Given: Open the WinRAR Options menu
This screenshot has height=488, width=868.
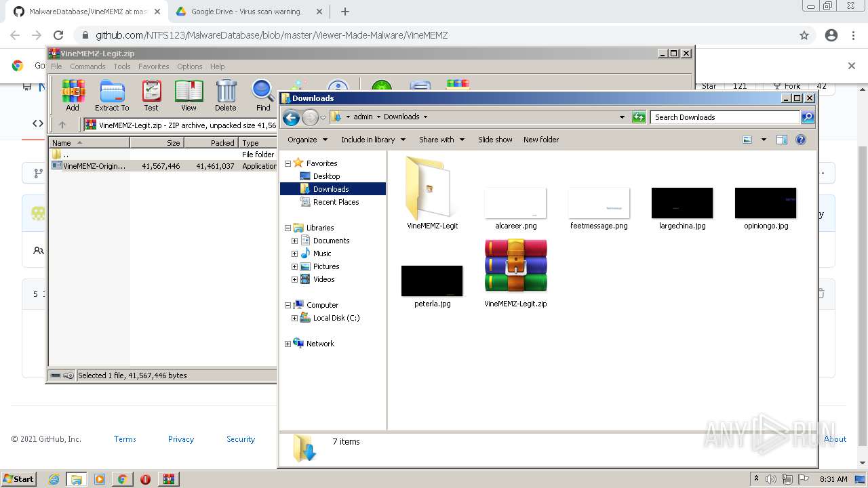Looking at the screenshot, I should tap(190, 66).
